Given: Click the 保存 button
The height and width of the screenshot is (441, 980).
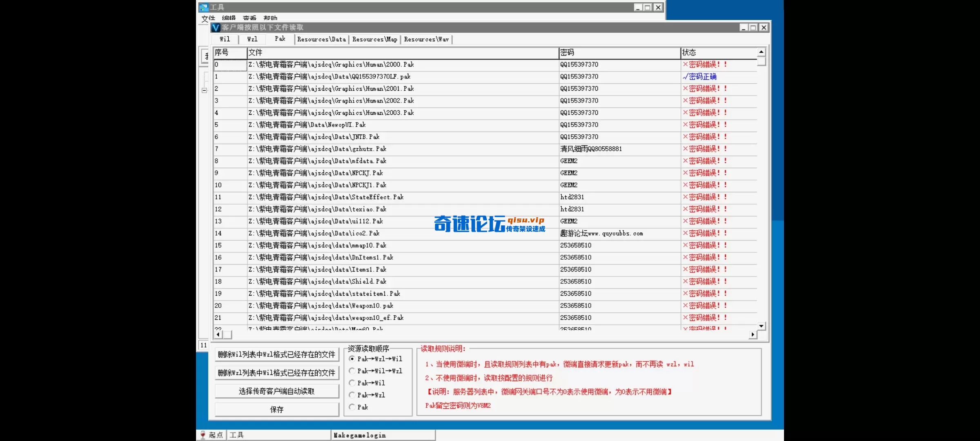Looking at the screenshot, I should coord(276,409).
